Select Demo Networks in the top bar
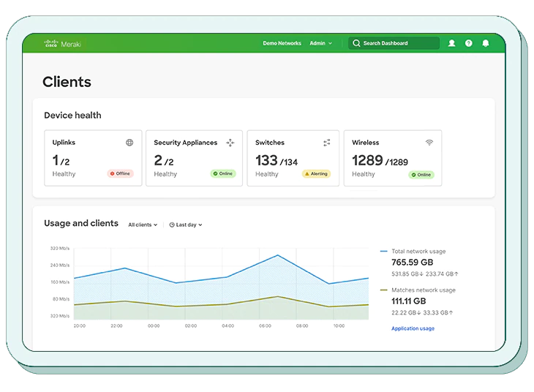The height and width of the screenshot is (392, 534). 282,43
